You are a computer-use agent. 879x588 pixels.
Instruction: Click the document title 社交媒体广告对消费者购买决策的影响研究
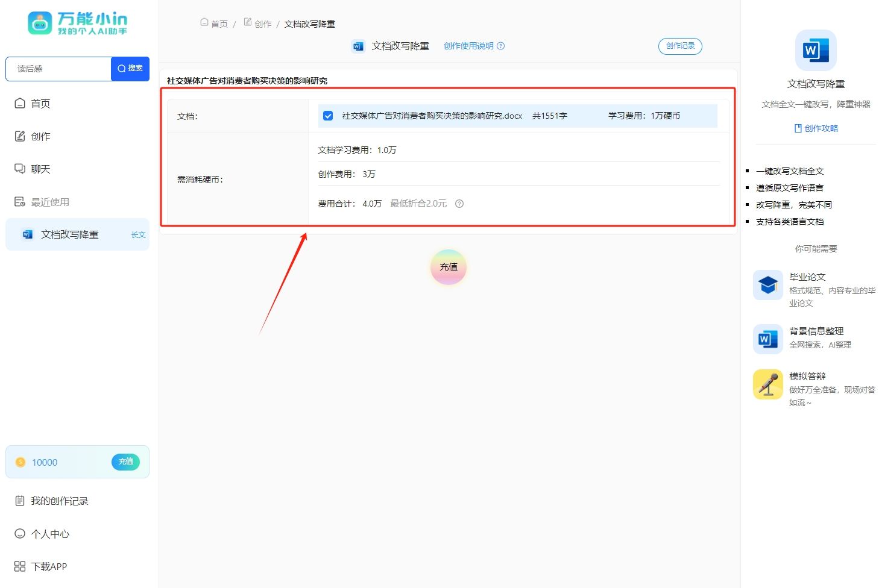tap(247, 81)
